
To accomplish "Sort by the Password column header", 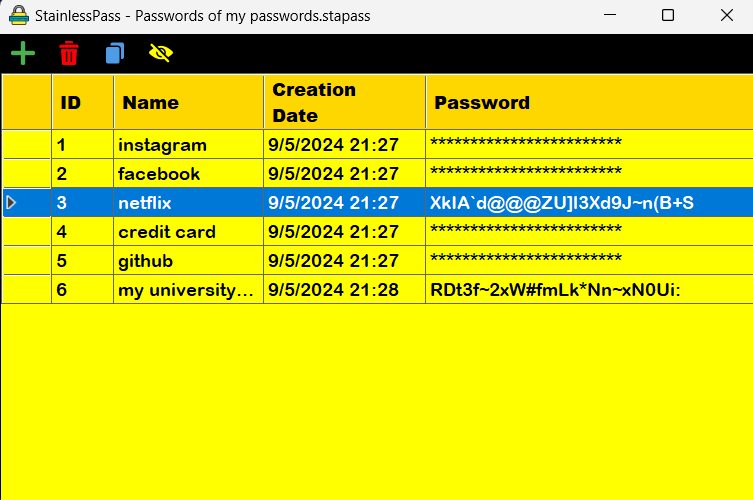I will (x=589, y=102).
